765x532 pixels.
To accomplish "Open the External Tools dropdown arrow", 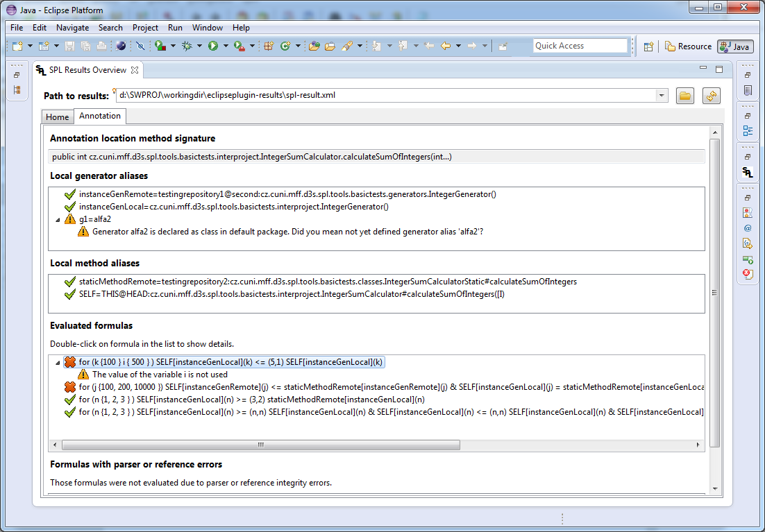I will tap(252, 46).
